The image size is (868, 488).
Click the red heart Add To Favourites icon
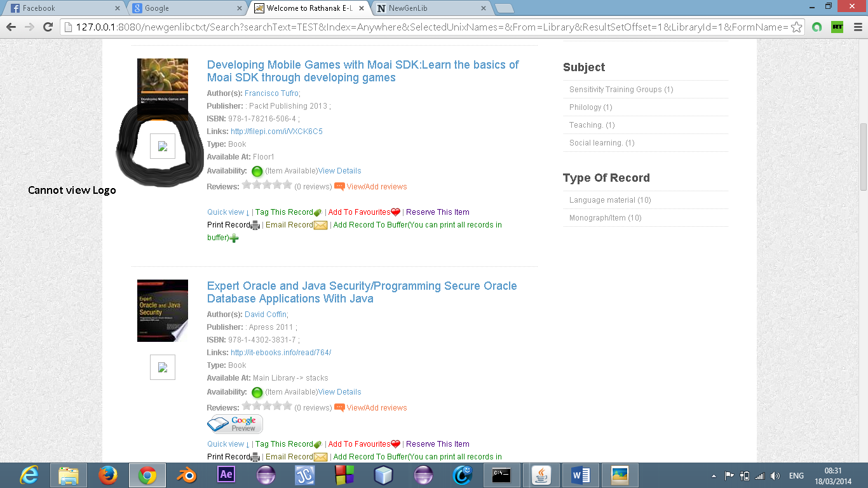coord(395,213)
